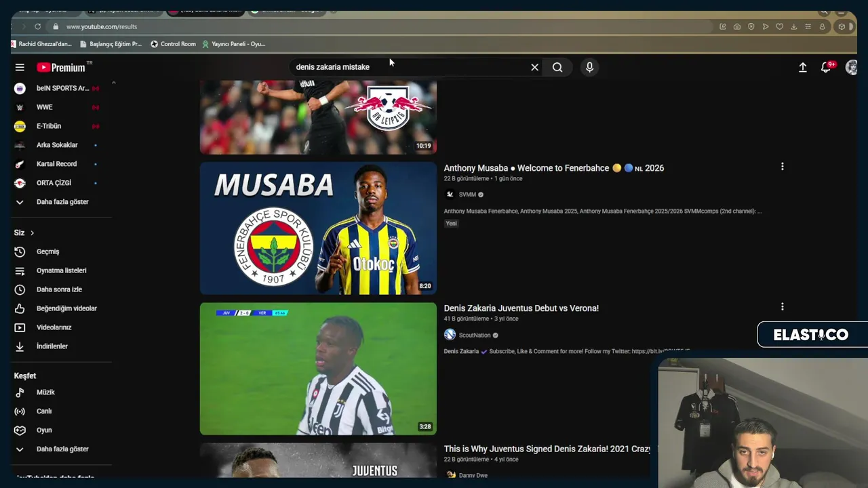Reload the page in browser
This screenshot has height=488, width=868.
point(37,26)
